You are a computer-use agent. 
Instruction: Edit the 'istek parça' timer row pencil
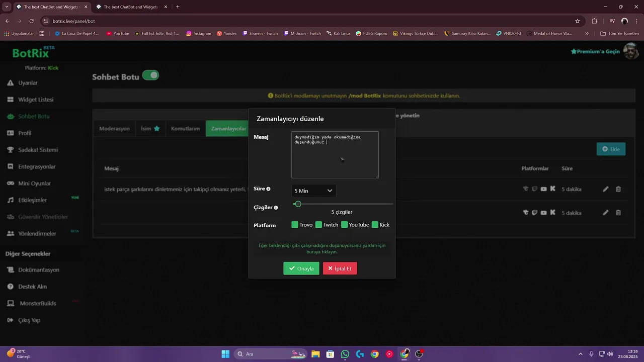[606, 189]
